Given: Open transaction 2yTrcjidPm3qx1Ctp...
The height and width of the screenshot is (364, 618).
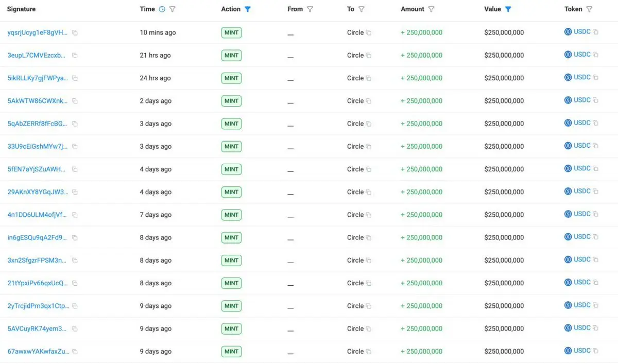Looking at the screenshot, I should [x=38, y=306].
